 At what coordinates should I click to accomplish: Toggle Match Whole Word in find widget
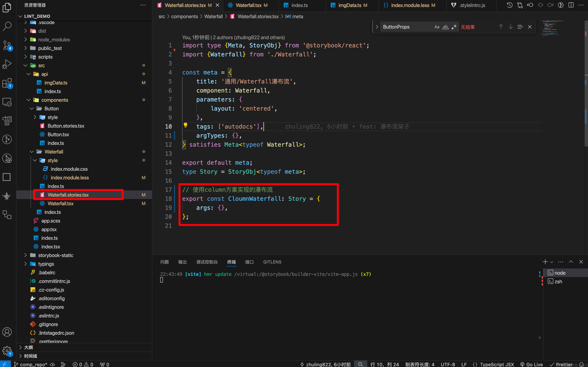click(445, 27)
